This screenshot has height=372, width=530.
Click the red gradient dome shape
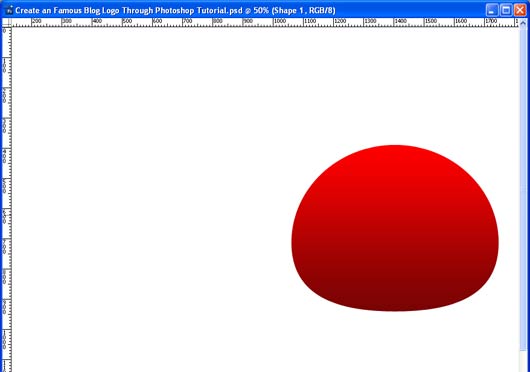coord(395,228)
